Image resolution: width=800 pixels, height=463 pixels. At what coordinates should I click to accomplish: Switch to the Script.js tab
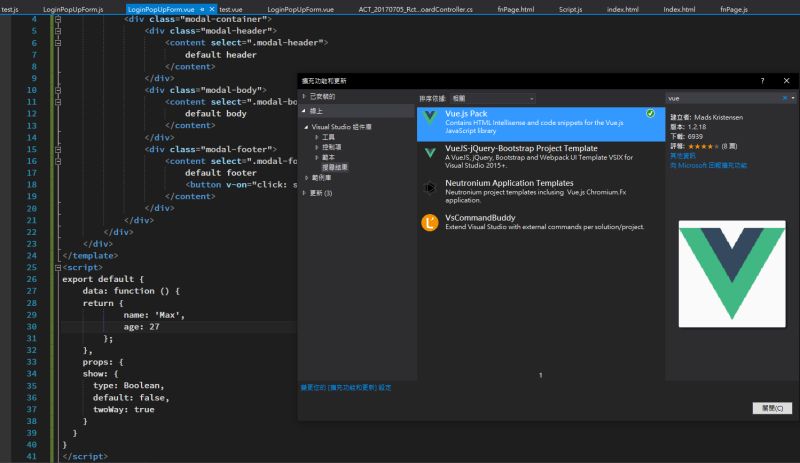click(570, 9)
